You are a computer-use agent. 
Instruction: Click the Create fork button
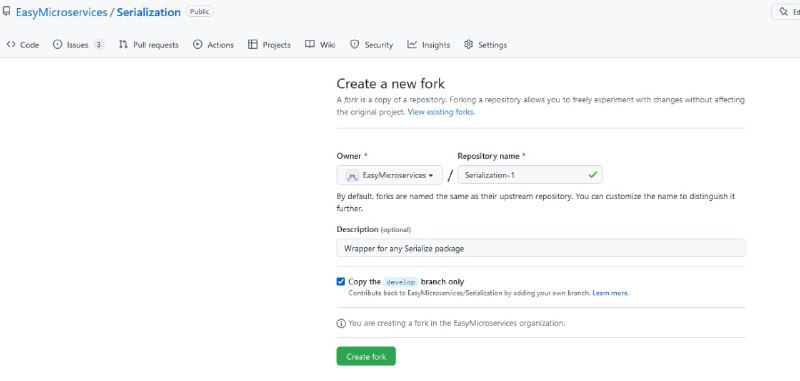coord(366,357)
